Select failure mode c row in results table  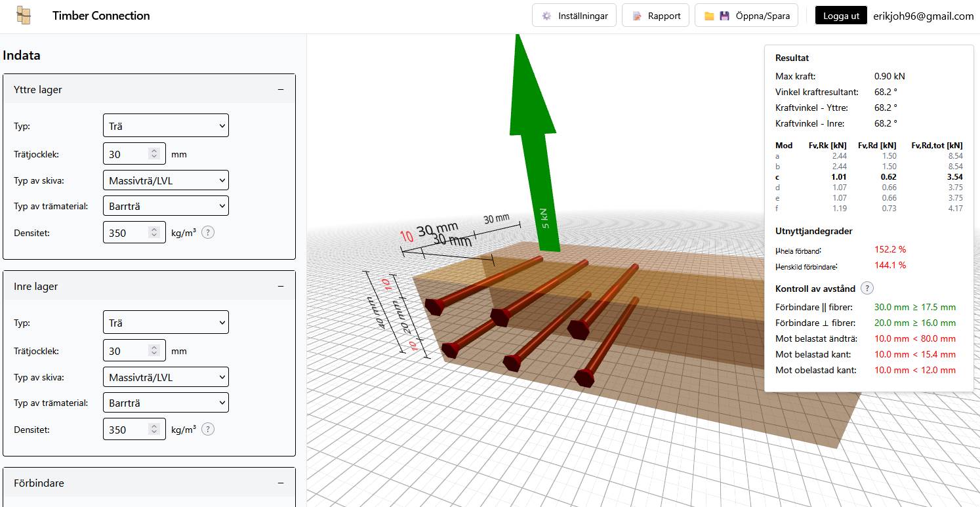[x=868, y=177]
